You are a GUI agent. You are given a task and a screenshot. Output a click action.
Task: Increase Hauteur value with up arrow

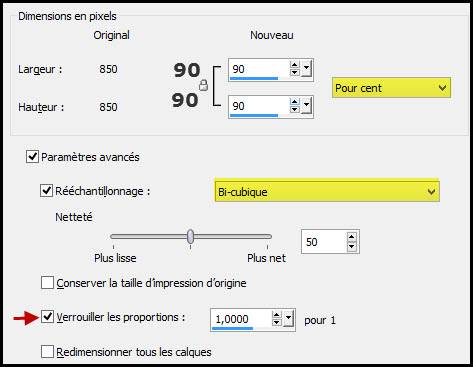(x=295, y=102)
